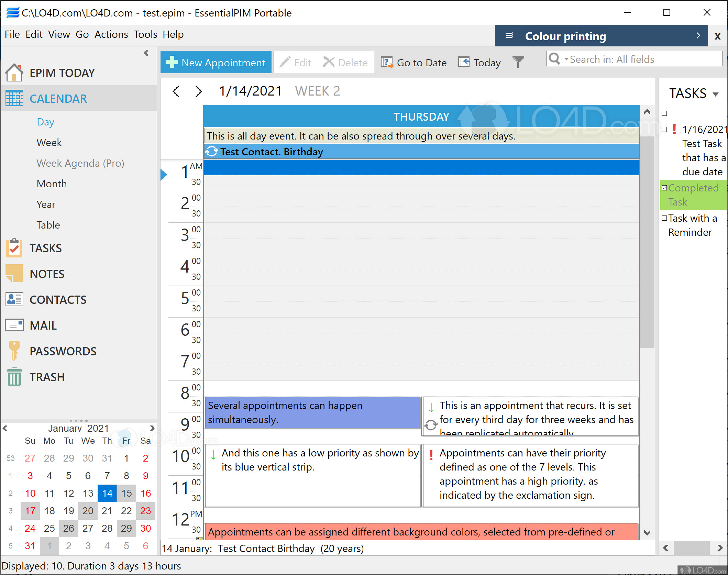Screen dimensions: 728x575
Task: Check off Task with a Reminder
Action: 664,218
